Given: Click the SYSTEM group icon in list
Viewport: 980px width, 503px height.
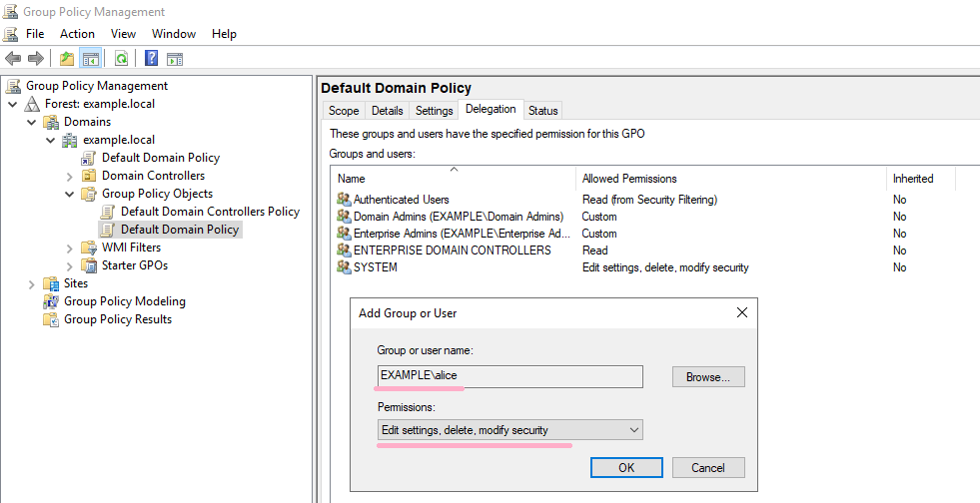Looking at the screenshot, I should coord(344,267).
